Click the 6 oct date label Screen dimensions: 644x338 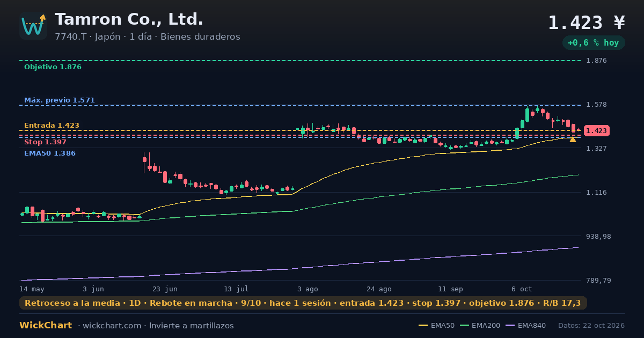coord(522,289)
